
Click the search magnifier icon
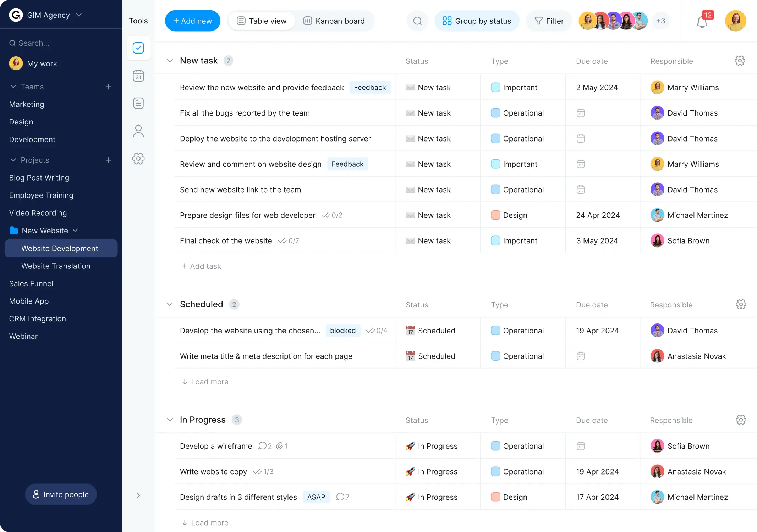418,21
